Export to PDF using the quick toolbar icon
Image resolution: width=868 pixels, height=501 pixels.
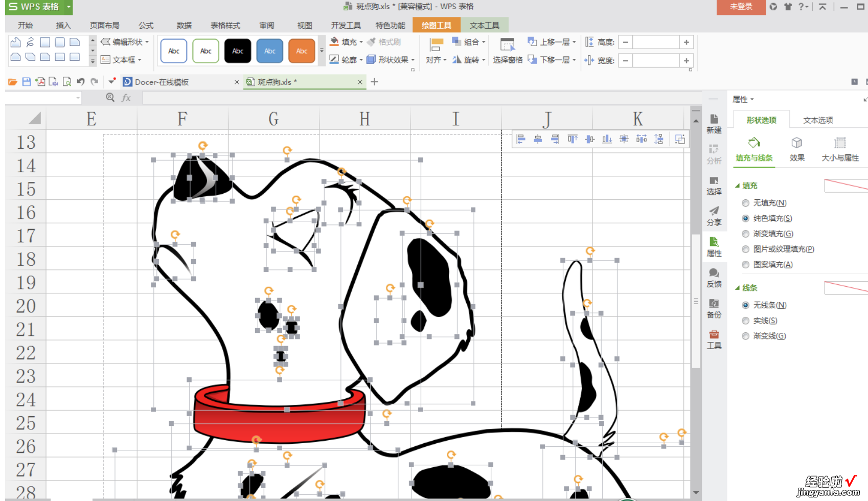coord(40,82)
